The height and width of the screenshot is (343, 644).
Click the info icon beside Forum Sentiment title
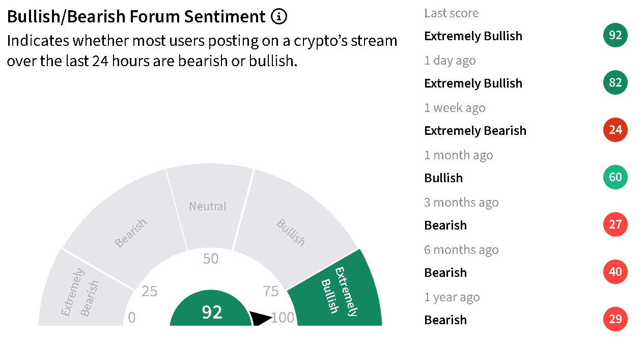point(279,17)
